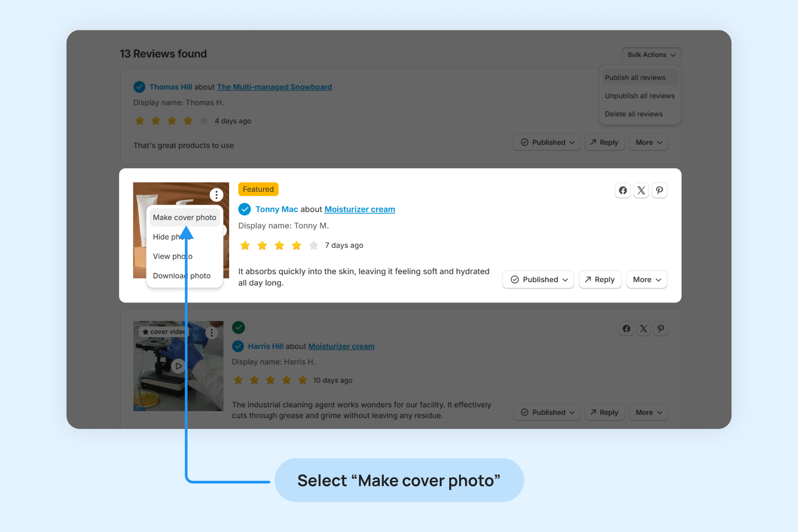Click the Facebook icon on Harris Hill review
The height and width of the screenshot is (532, 798).
(x=626, y=329)
